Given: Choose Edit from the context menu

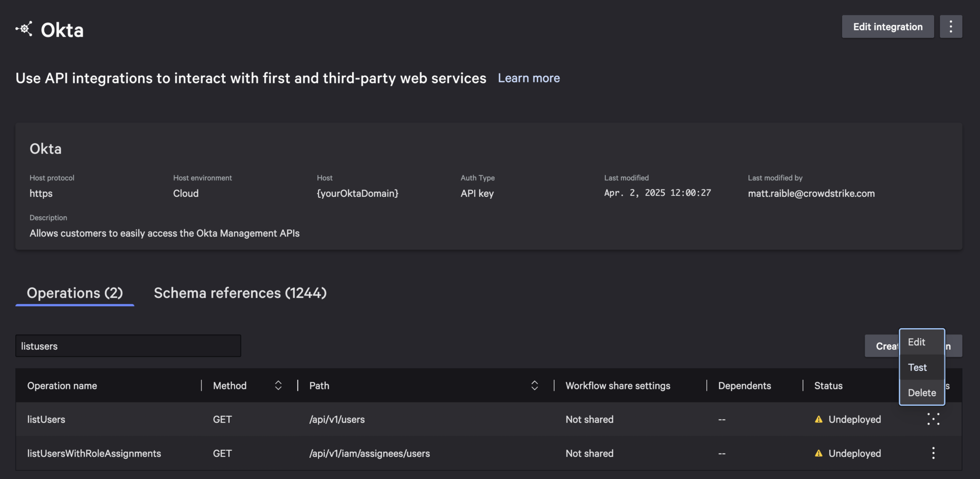Looking at the screenshot, I should click(916, 342).
